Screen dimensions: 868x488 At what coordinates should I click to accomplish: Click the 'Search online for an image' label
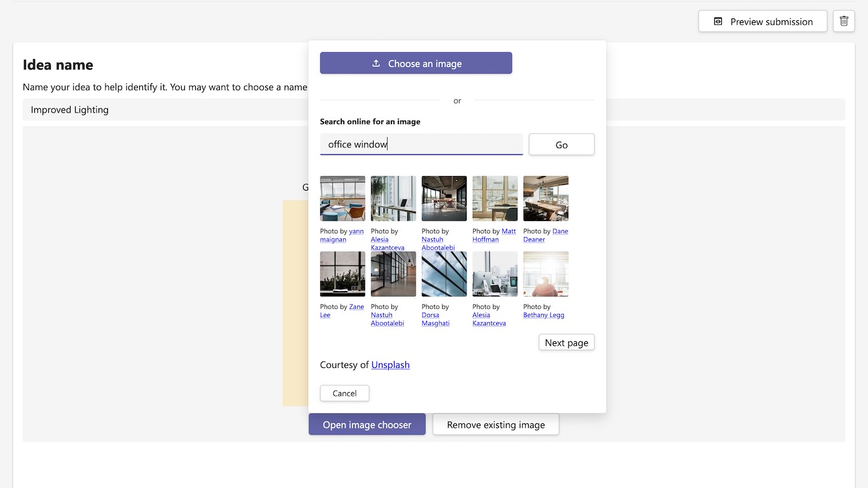tap(370, 121)
